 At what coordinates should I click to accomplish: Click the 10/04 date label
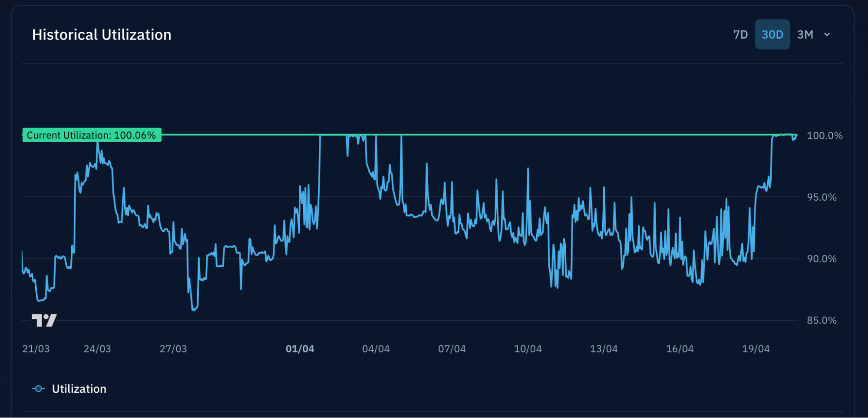pos(528,348)
